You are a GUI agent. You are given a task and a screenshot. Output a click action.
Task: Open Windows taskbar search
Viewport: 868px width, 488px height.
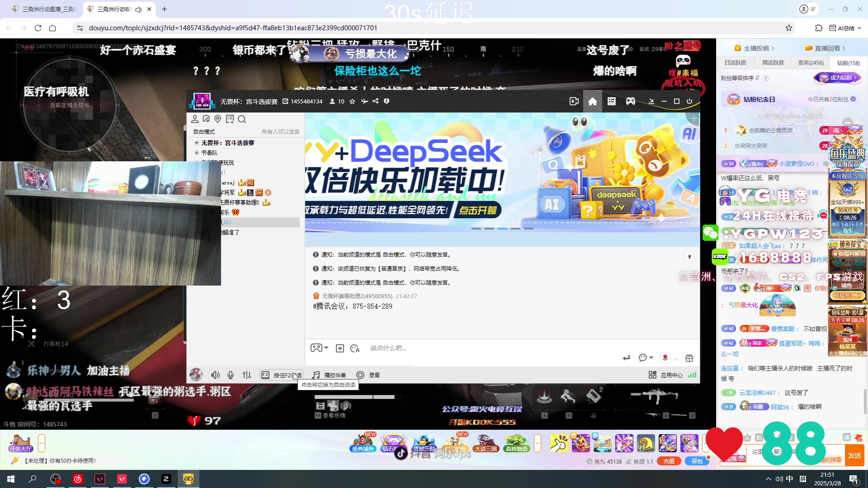(33, 479)
